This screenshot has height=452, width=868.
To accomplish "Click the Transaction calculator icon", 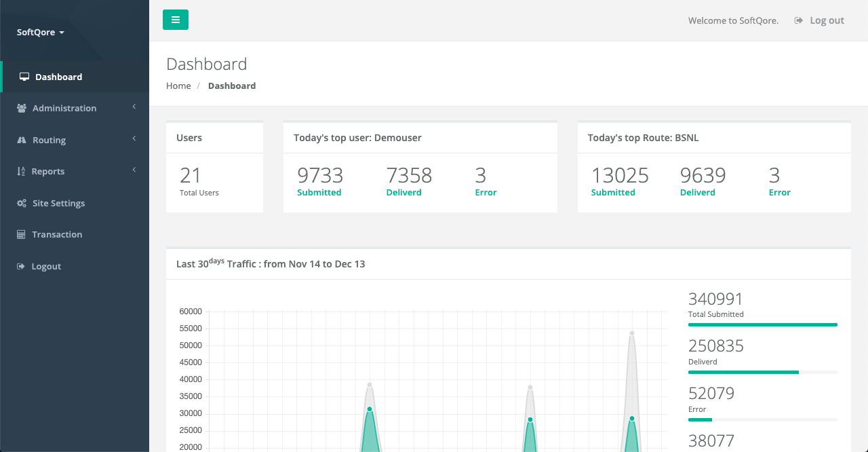I will point(21,235).
